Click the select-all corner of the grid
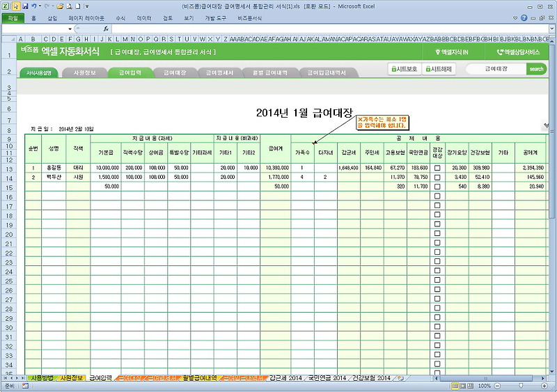This screenshot has height=392, width=557. (x=9, y=39)
